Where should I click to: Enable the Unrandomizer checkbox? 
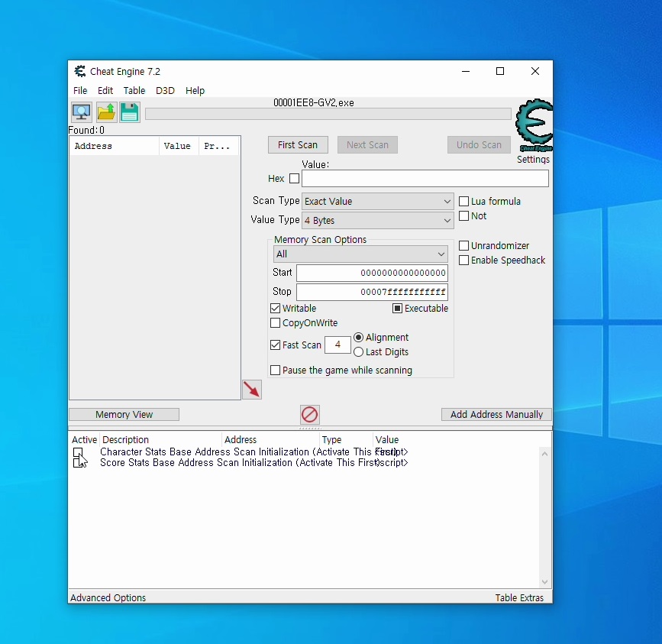click(463, 246)
